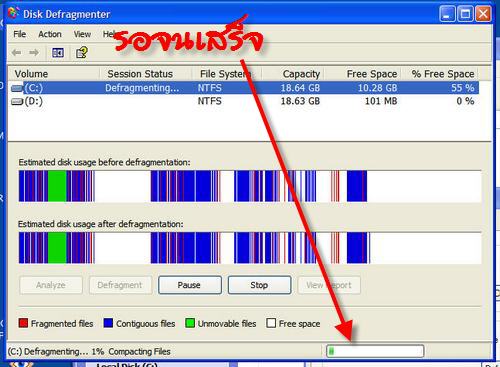Sort by the File System column header
The width and height of the screenshot is (500, 367).
226,74
